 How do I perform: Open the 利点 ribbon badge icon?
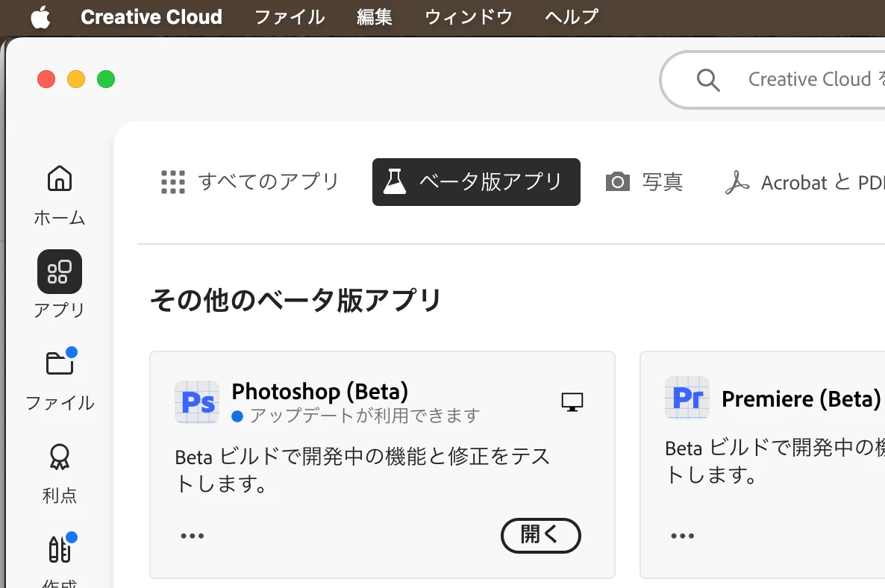tap(59, 457)
